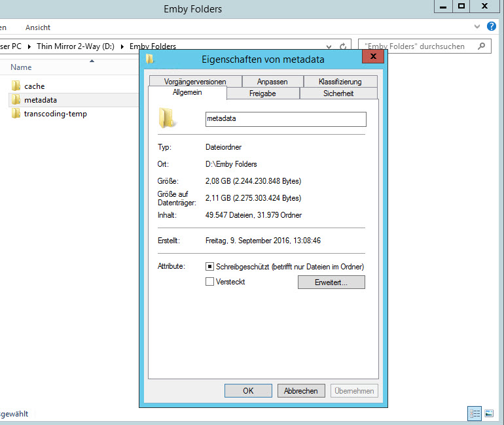Click the metadata folder icon in list
504x425 pixels.
16,100
